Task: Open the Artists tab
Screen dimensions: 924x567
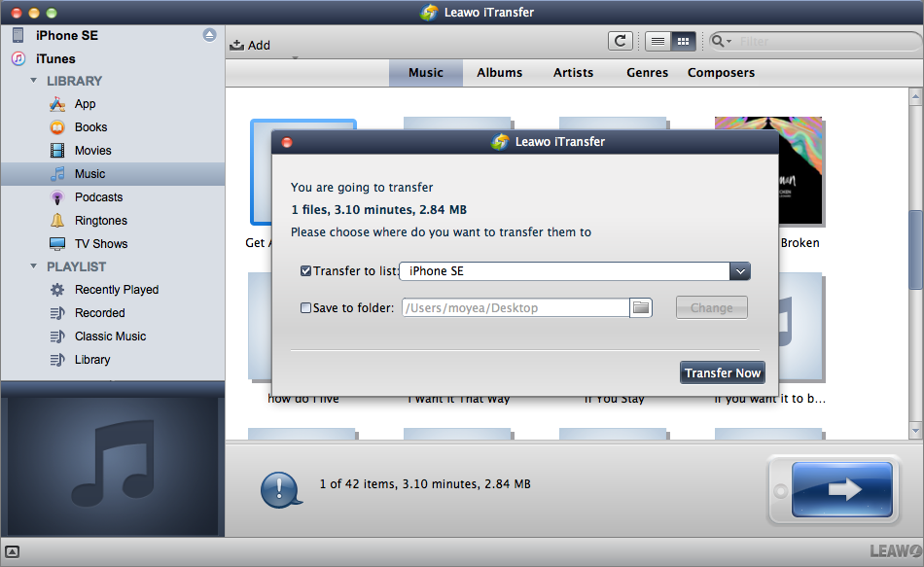Action: (x=573, y=73)
